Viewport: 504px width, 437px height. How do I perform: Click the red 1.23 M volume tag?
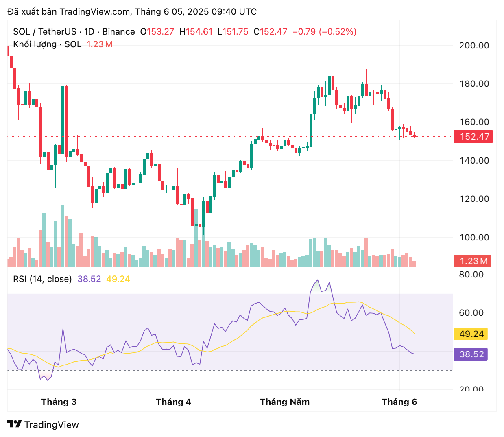coord(473,261)
